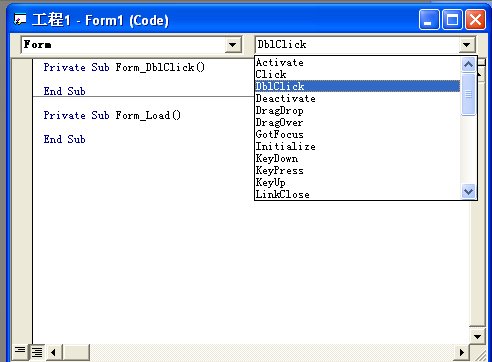
Task: Select Initialize event entry
Action: pos(357,146)
